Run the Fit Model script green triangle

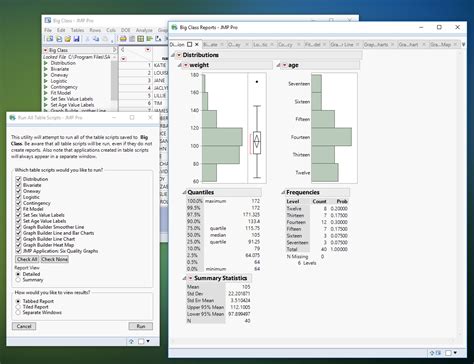point(46,93)
